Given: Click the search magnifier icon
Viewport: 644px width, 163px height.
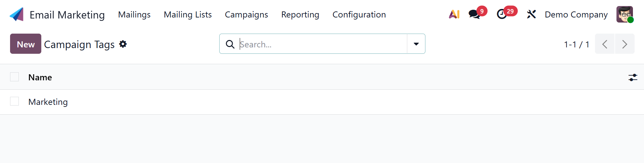Looking at the screenshot, I should 230,44.
